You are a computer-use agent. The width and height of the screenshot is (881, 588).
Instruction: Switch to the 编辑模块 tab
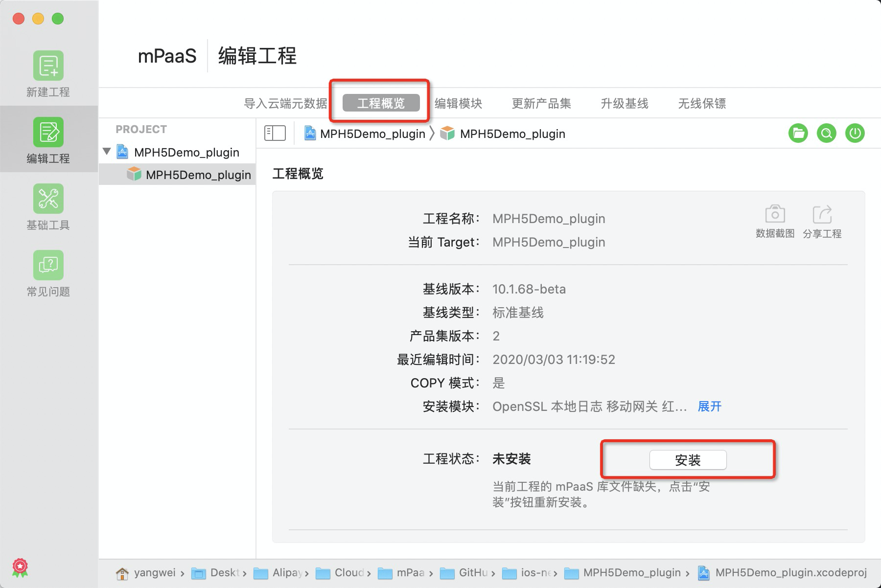click(x=459, y=103)
